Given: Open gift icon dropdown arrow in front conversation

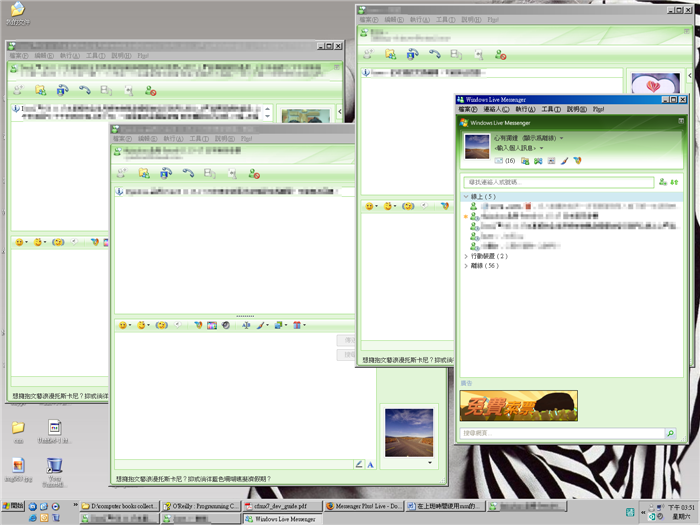Looking at the screenshot, I should click(x=304, y=325).
